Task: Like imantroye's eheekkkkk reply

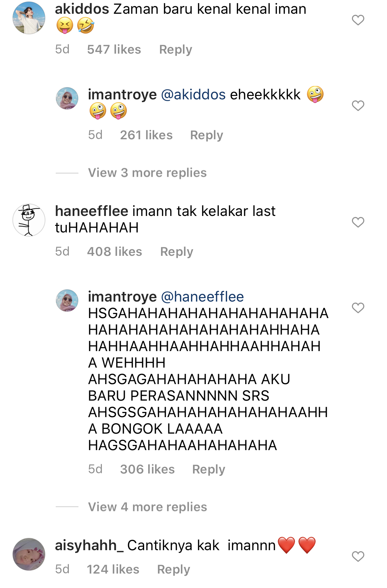Action: [x=358, y=106]
